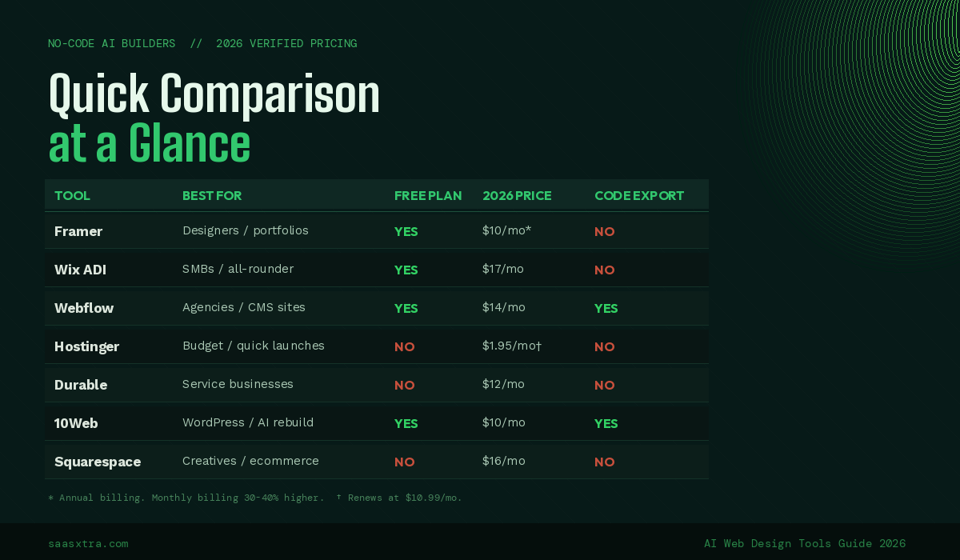This screenshot has height=560, width=960.
Task: Click 'Budget / quick launches' cell
Action: (254, 346)
